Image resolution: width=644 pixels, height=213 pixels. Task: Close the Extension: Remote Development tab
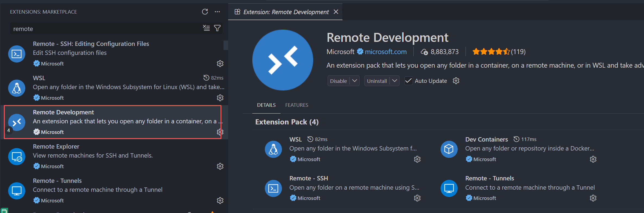coord(336,12)
